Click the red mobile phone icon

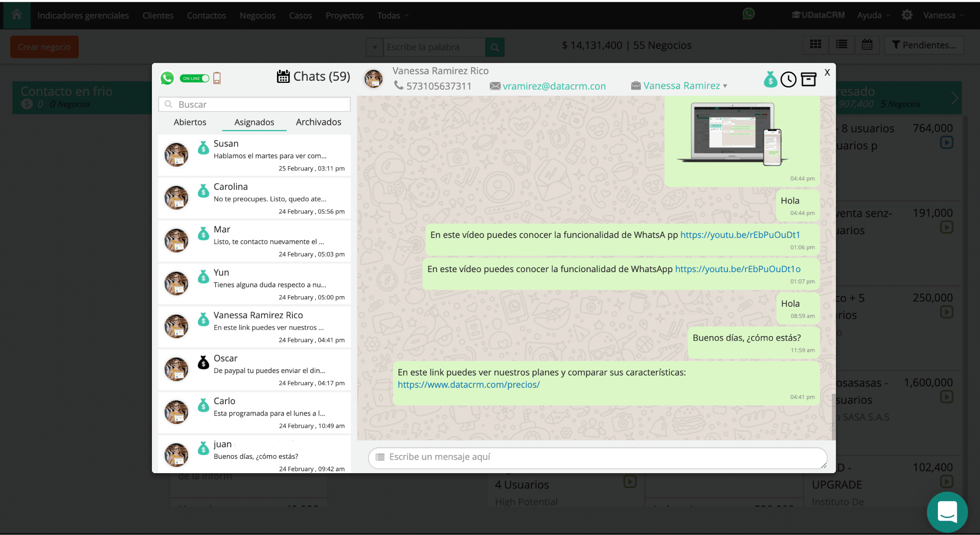pyautogui.click(x=217, y=78)
